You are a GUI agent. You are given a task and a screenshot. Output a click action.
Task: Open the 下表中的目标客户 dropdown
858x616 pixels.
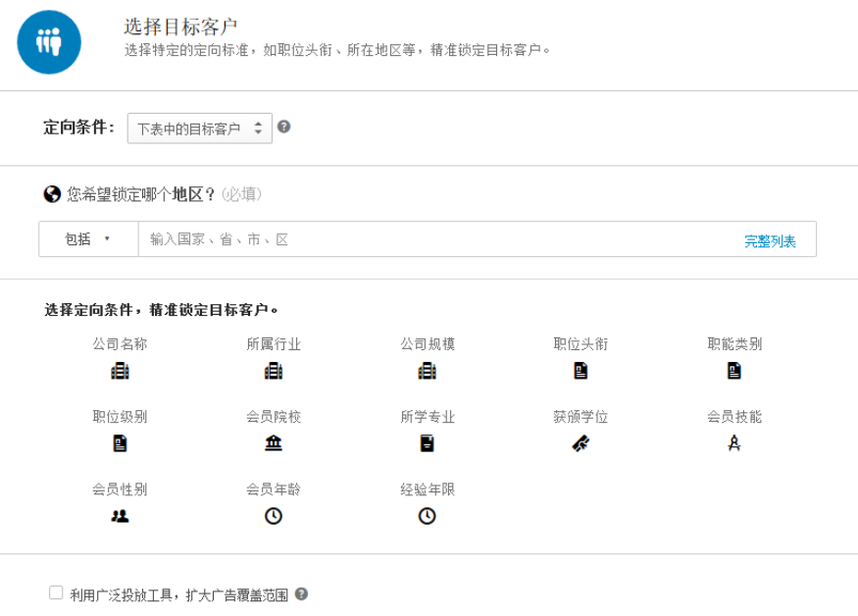pos(199,128)
